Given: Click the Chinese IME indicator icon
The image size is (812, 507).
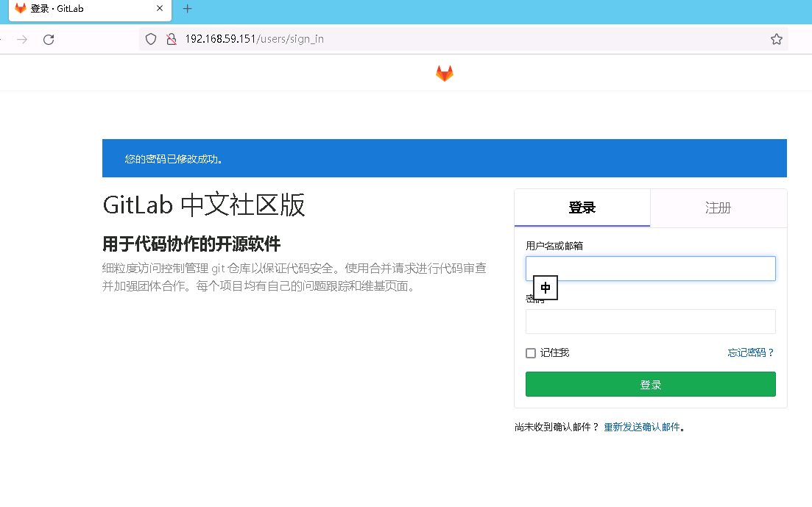Looking at the screenshot, I should pyautogui.click(x=545, y=287).
